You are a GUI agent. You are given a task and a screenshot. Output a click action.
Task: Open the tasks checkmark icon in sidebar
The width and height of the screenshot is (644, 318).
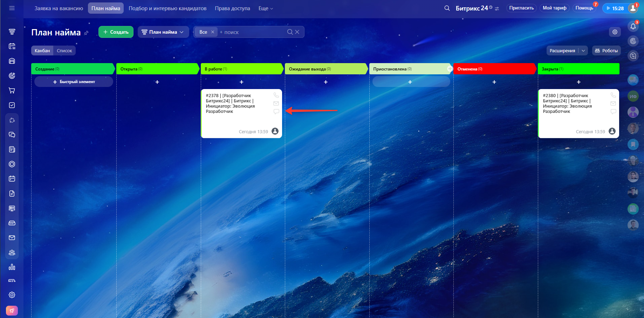coord(12,105)
